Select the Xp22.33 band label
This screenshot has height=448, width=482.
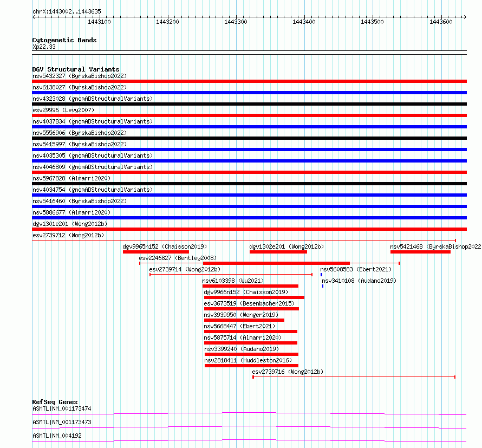click(x=44, y=47)
